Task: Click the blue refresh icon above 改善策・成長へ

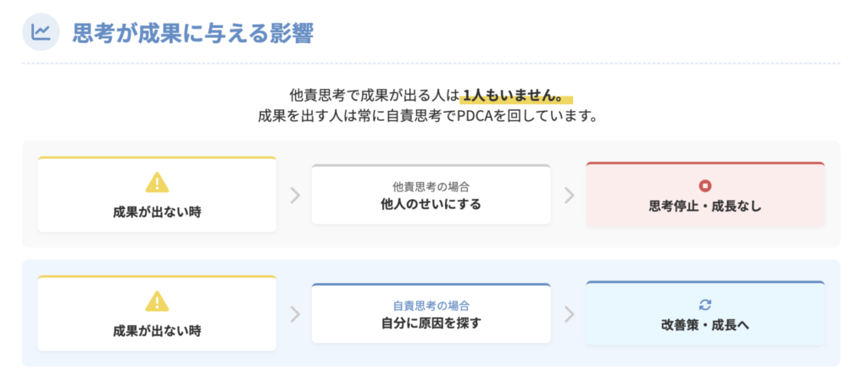Action: (704, 304)
